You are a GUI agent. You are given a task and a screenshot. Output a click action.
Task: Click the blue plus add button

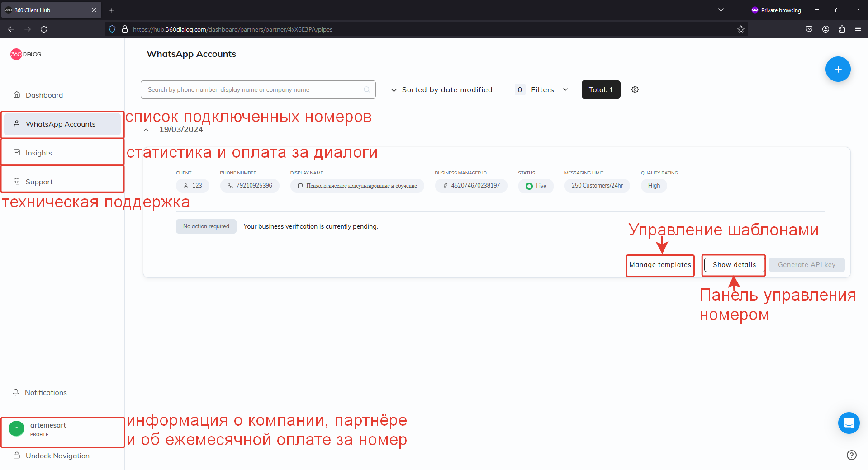[838, 69]
